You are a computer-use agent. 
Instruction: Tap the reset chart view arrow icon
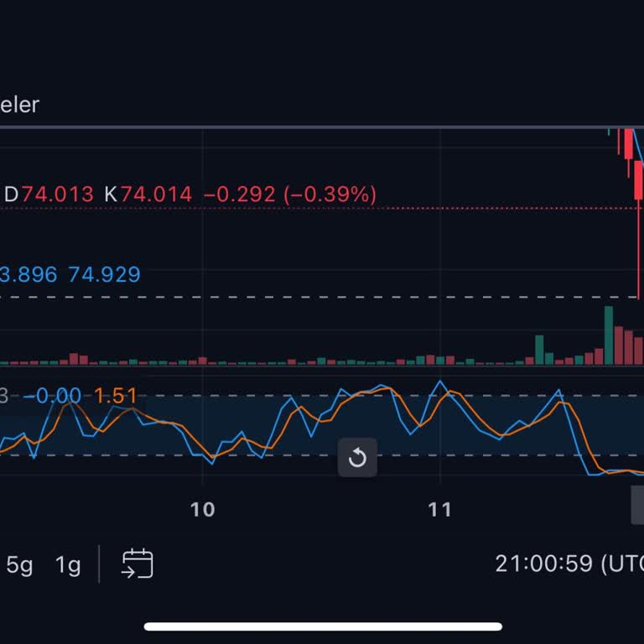(357, 458)
